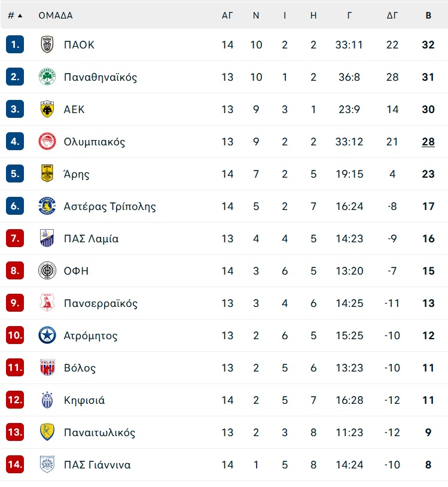The image size is (448, 487).
Task: Click the ΟΜΑΔΑ column header
Action: [56, 15]
